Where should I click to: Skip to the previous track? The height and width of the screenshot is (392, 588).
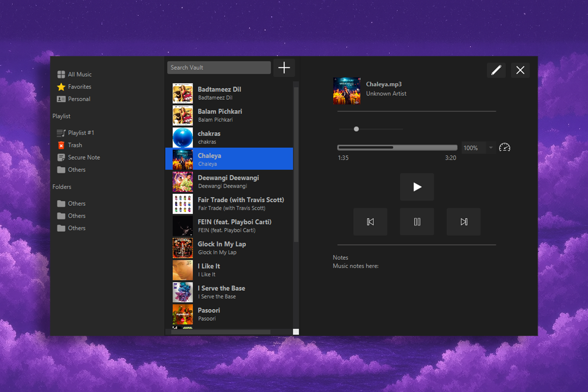click(370, 222)
